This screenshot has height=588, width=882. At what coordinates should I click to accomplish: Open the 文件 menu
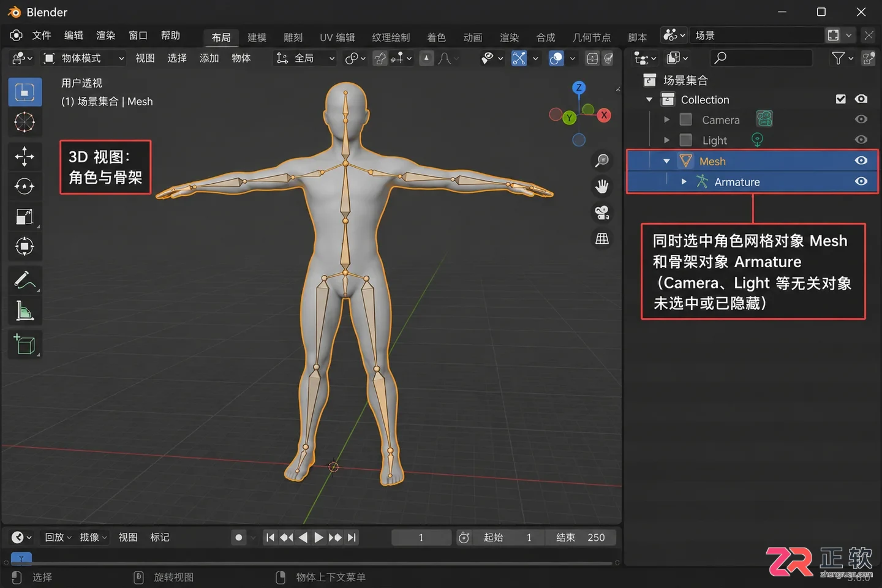(42, 36)
